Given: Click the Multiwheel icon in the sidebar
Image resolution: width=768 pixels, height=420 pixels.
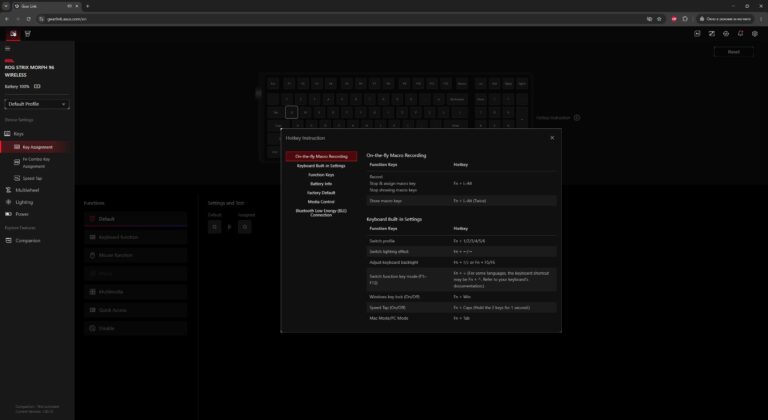Looking at the screenshot, I should [8, 190].
